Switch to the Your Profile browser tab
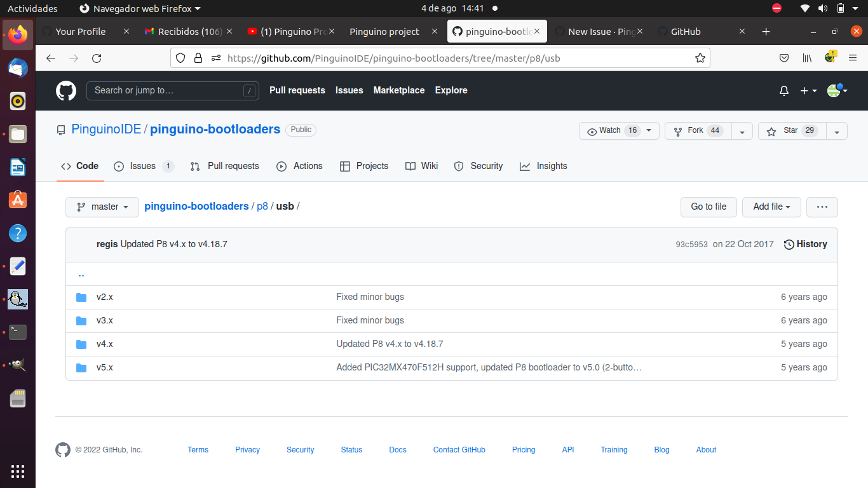Screen dimensions: 868x488 pos(85,32)
